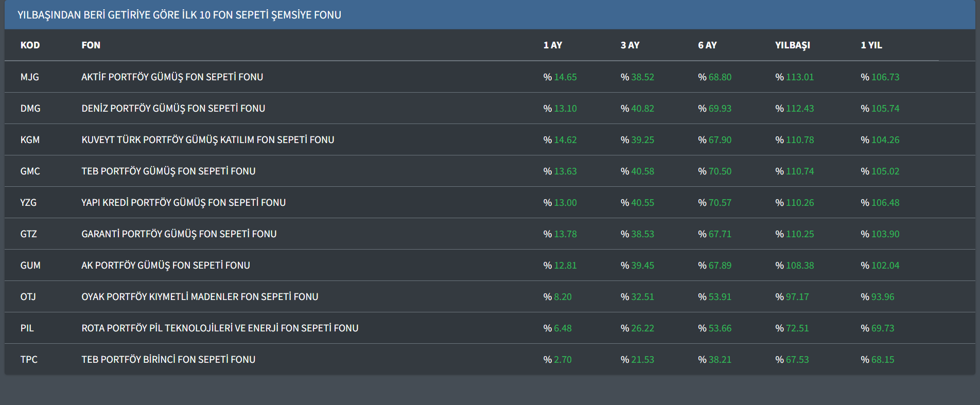This screenshot has height=405, width=980.
Task: Click the YILBAŞI column header
Action: coord(792,45)
